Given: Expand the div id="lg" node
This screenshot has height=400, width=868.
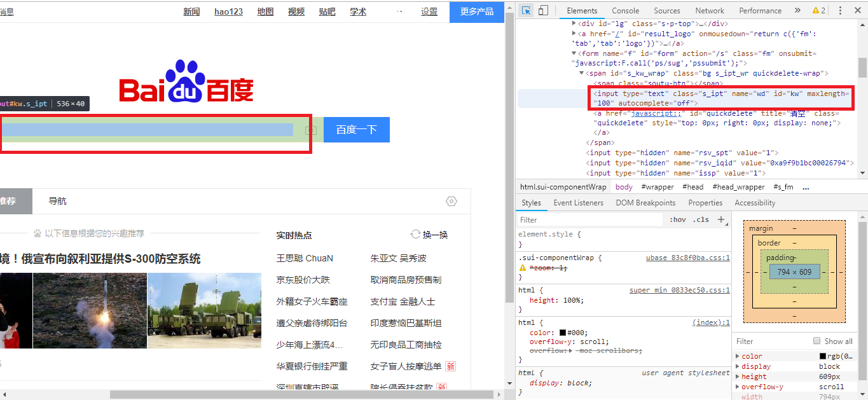Looking at the screenshot, I should [575, 24].
